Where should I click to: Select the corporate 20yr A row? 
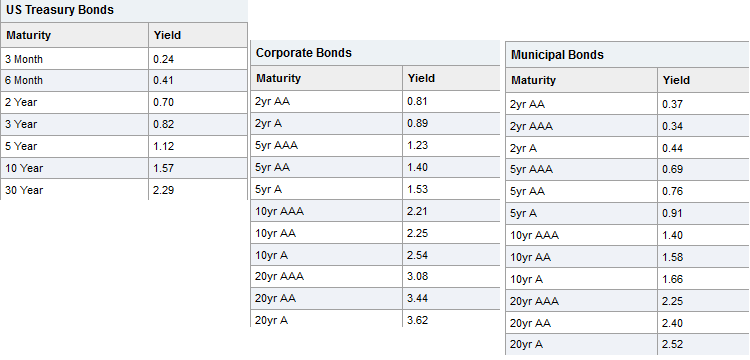375,320
